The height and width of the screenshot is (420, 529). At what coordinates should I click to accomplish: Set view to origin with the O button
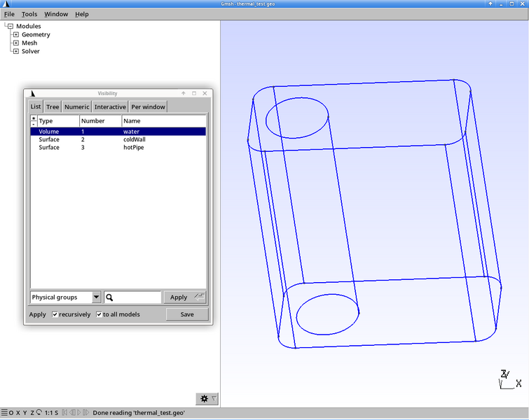pos(11,412)
